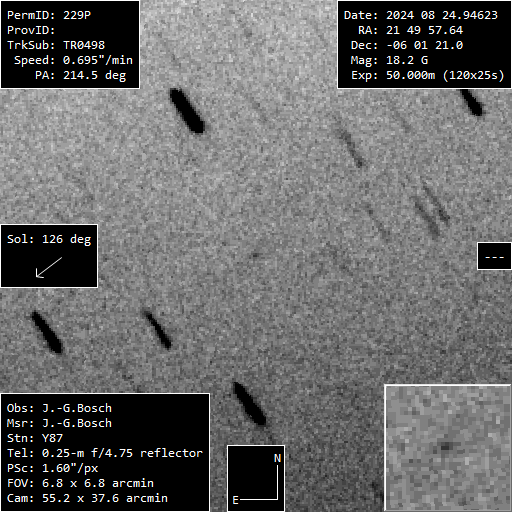This screenshot has width=512, height=512.
Task: Click the zoomed comet thumbnail inset
Action: click(448, 448)
